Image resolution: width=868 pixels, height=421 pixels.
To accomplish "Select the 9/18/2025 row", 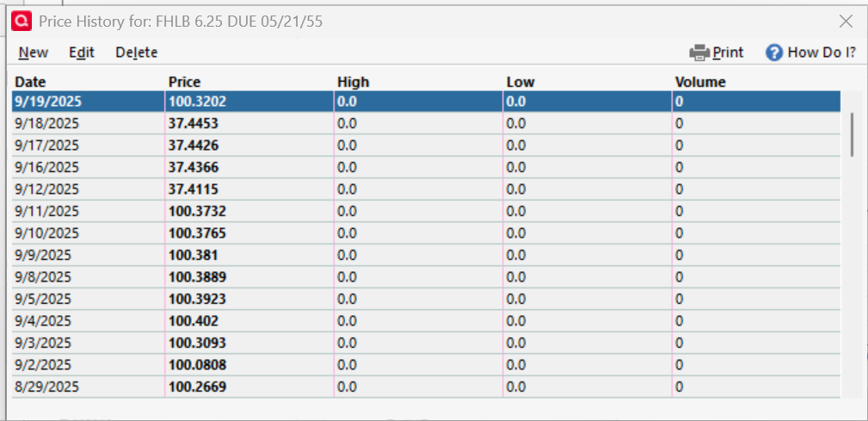I will (x=426, y=123).
